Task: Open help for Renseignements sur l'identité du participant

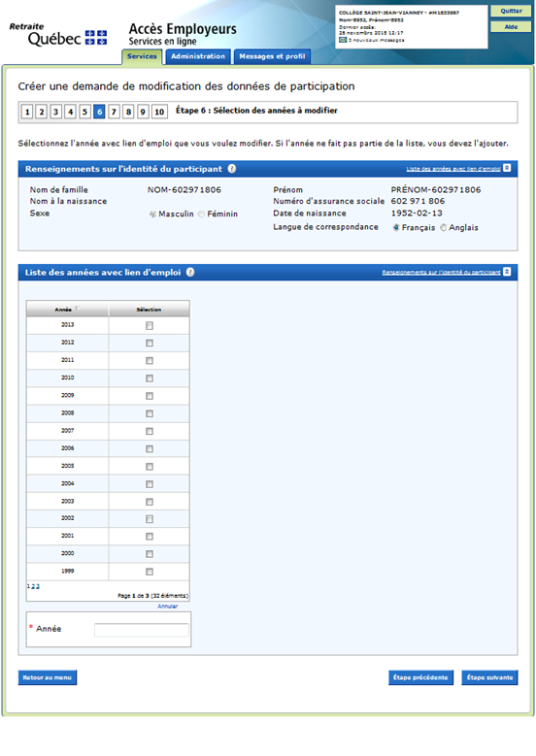Action: (232, 169)
